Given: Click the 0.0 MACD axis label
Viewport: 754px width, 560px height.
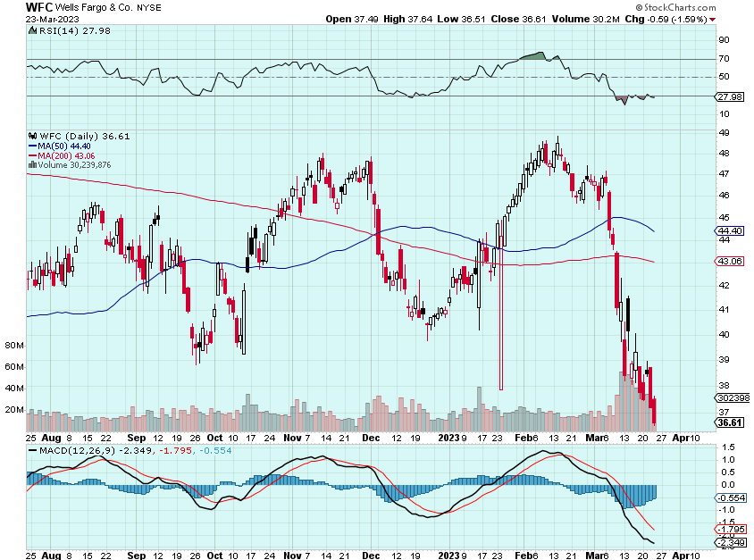Looking at the screenshot, I should point(728,485).
